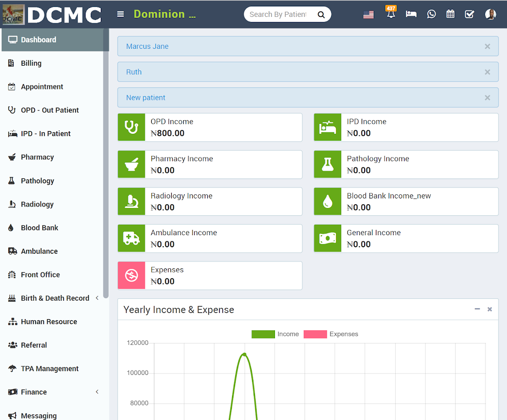Click the income peak point on chart
Image resolution: width=507 pixels, height=420 pixels.
tap(245, 355)
